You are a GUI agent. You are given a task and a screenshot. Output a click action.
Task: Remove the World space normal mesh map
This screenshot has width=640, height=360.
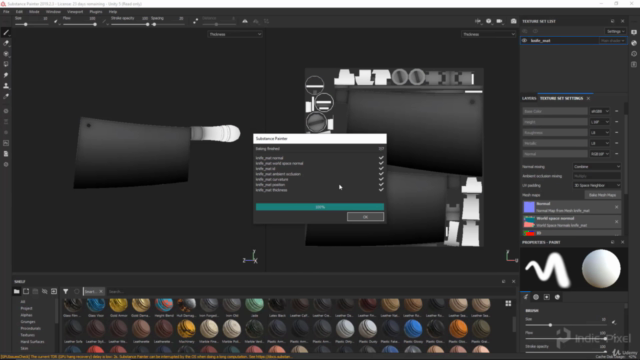tap(616, 222)
